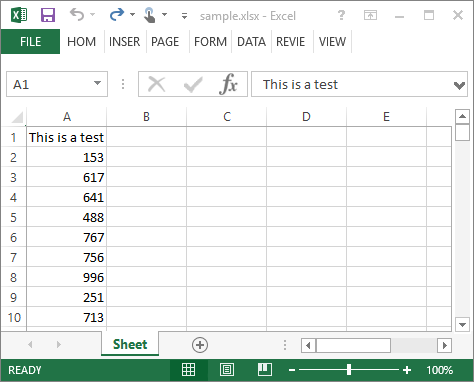Open the DATA ribbon tab

251,42
